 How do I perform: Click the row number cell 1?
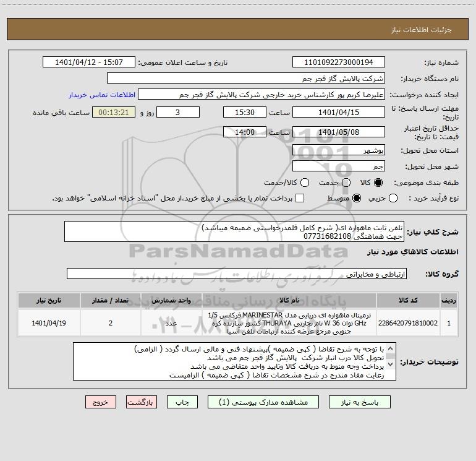coord(449,323)
